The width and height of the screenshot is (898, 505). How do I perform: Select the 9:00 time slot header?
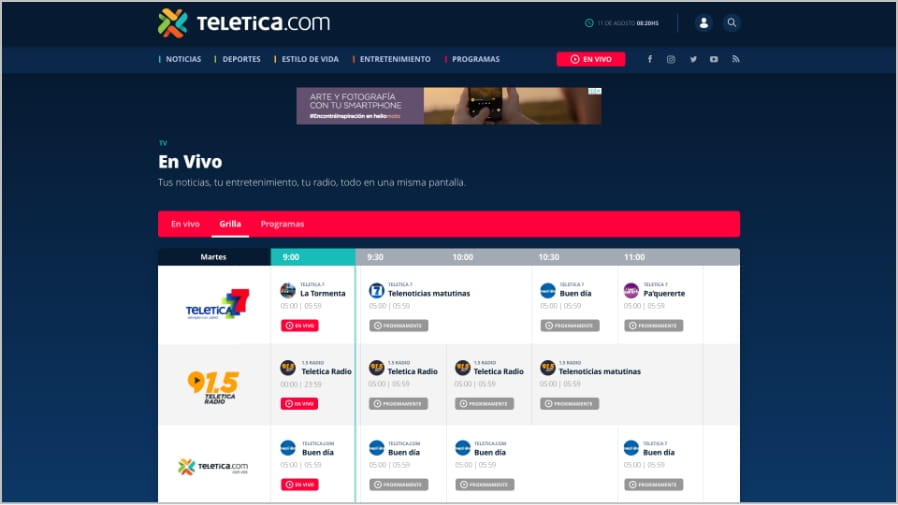[313, 257]
